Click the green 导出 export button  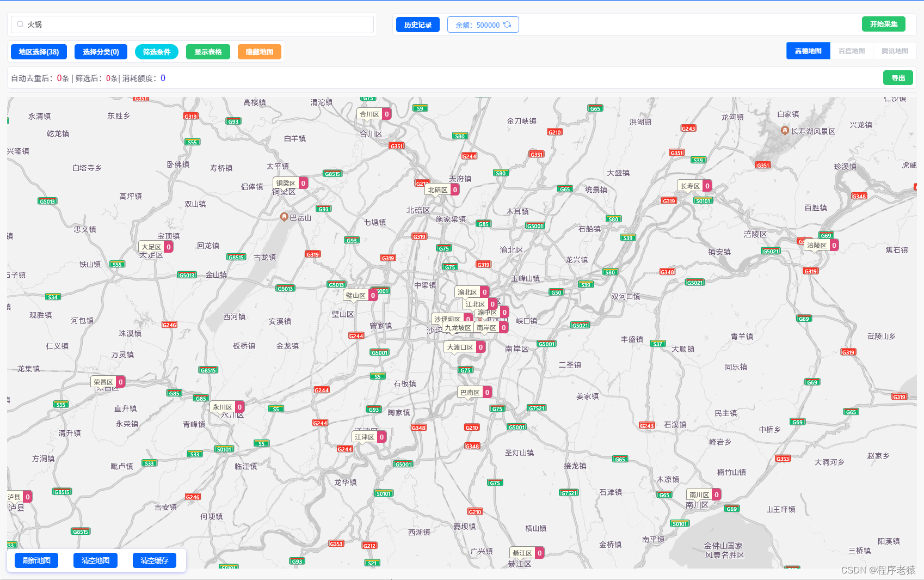(898, 78)
